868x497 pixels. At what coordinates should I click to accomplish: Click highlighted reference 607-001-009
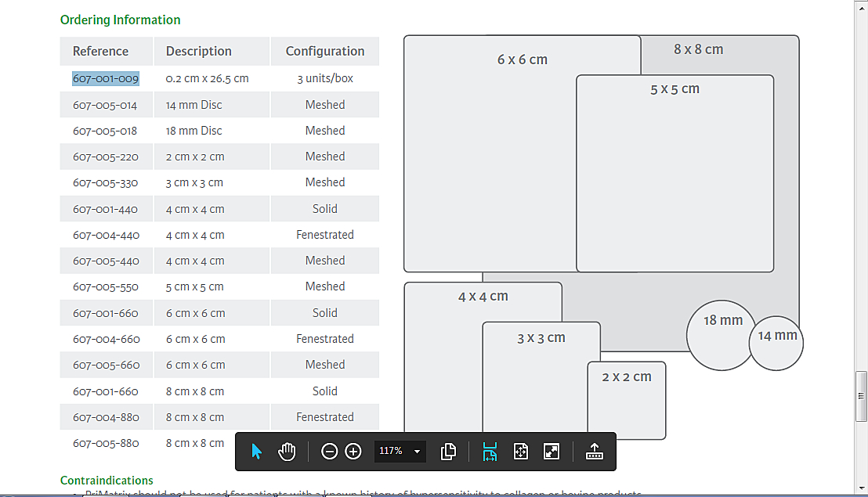click(106, 78)
